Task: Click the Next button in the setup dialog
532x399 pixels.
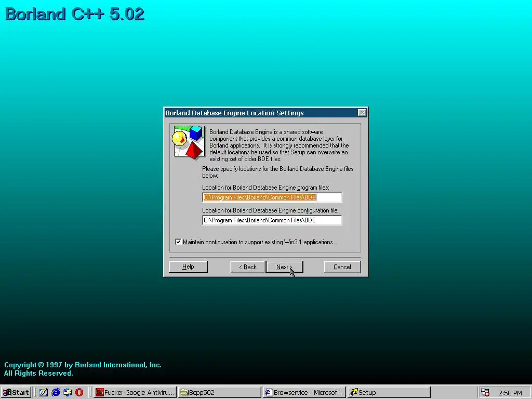Action: [x=284, y=267]
